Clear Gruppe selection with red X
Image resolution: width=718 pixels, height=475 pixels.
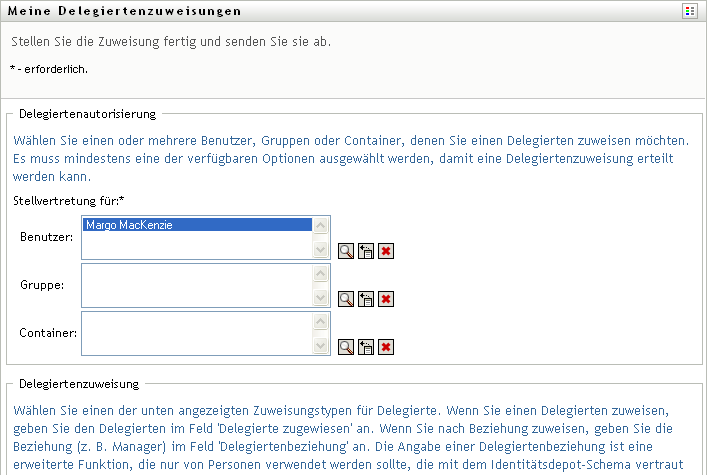[x=386, y=299]
